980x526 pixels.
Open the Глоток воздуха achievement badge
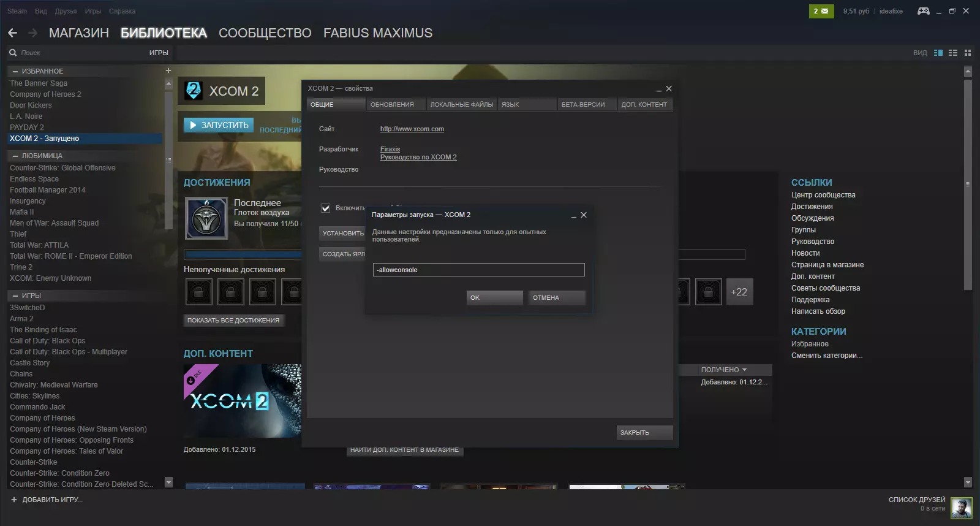point(206,218)
